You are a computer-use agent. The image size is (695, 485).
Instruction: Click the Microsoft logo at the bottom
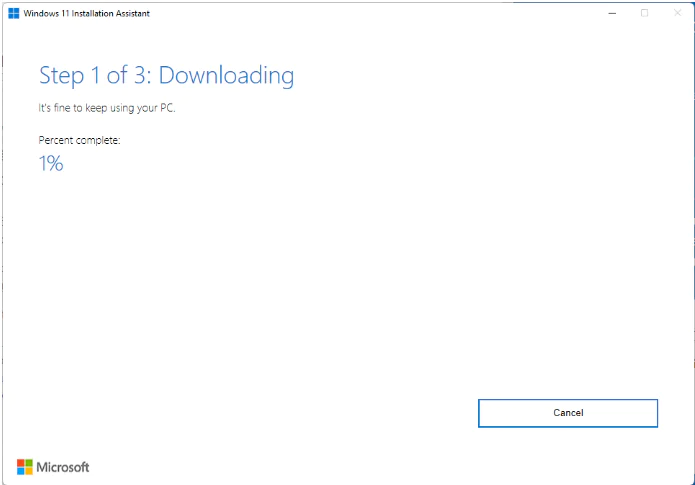[53, 467]
